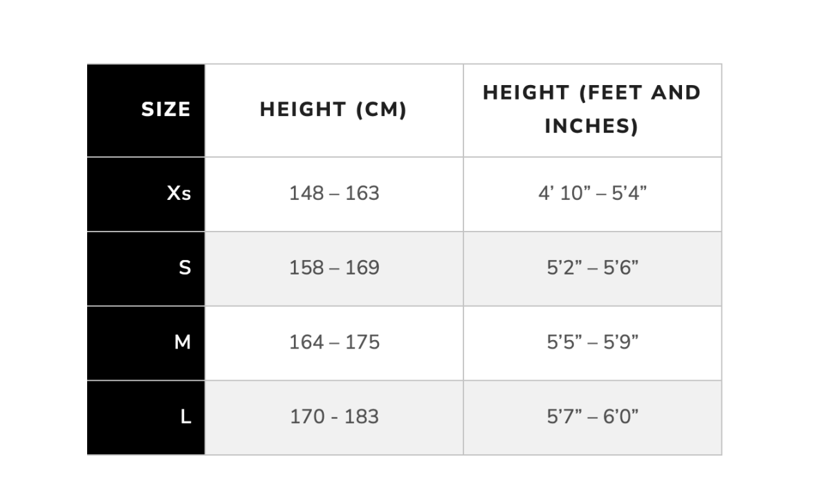Click the 5'9" height value
The height and width of the screenshot is (504, 830).
coord(620,342)
